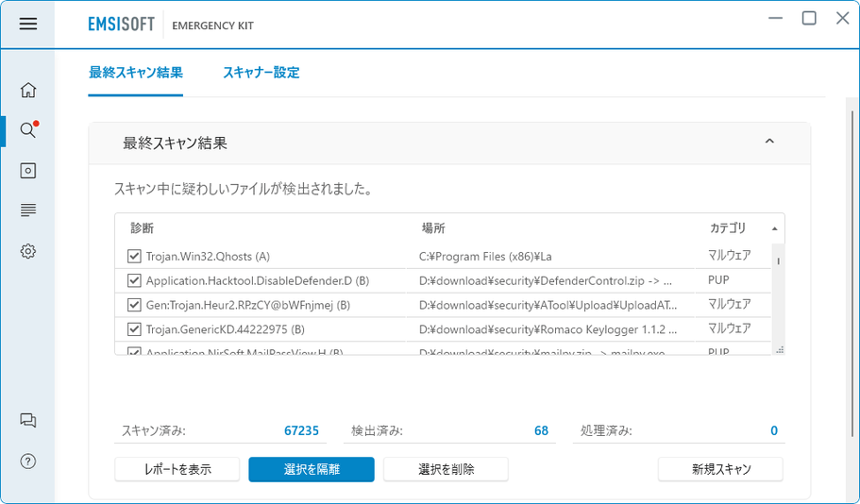860x504 pixels.
Task: Click レポートを表示 button
Action: click(x=177, y=469)
